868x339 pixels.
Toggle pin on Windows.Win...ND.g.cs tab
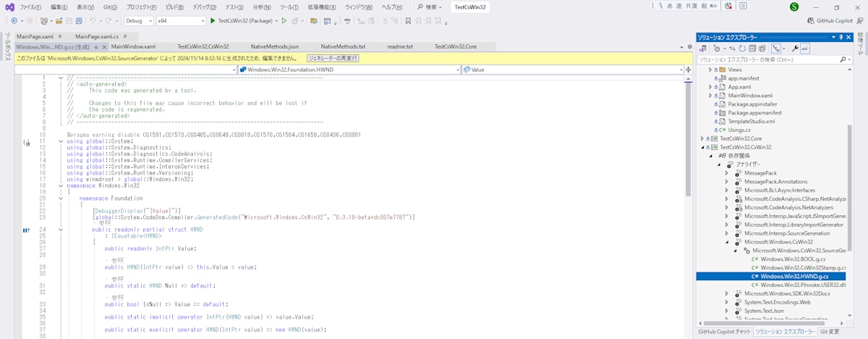point(95,46)
